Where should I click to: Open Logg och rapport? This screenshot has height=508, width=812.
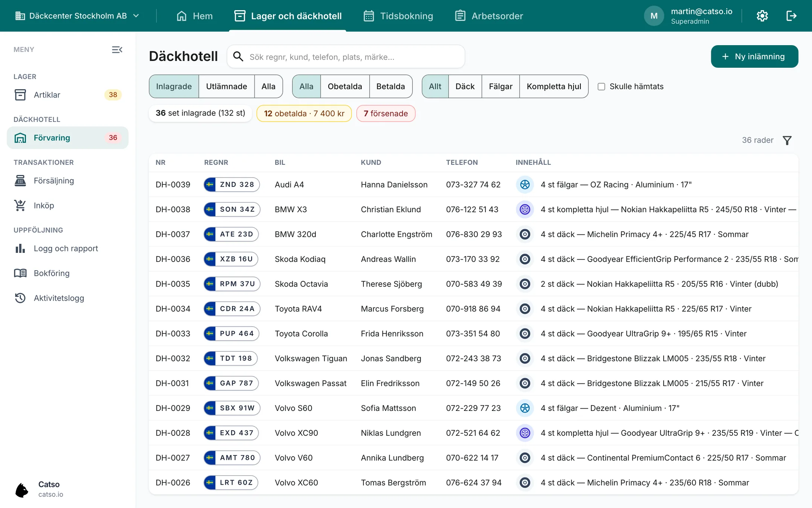[68, 248]
